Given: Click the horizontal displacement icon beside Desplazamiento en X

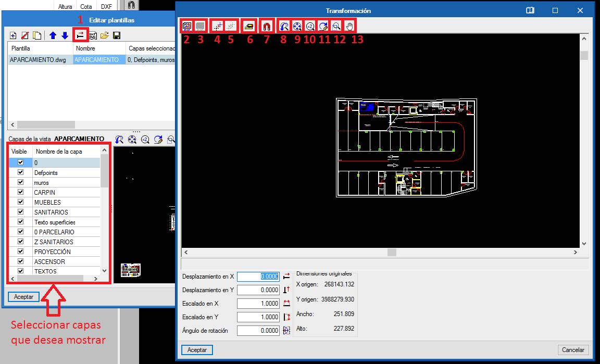Looking at the screenshot, I should coord(286,277).
